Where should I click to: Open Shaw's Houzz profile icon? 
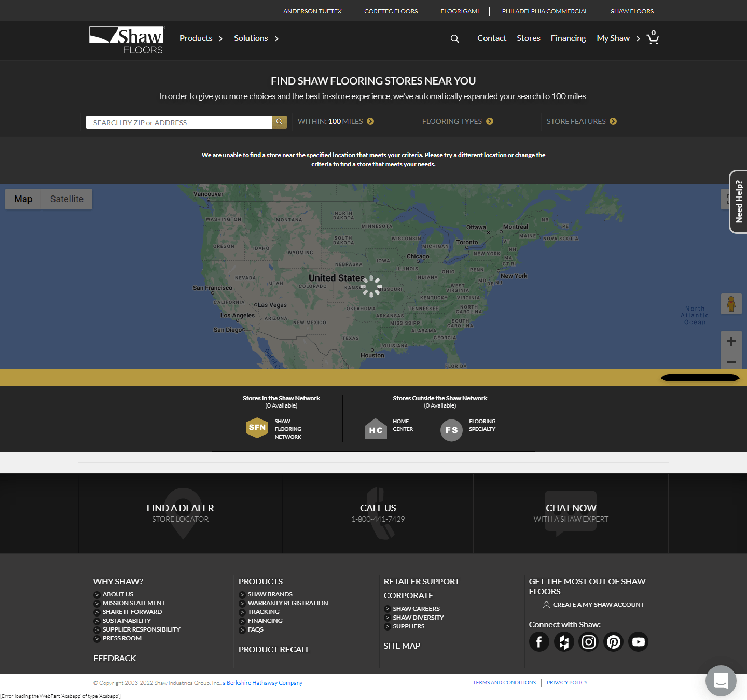click(564, 642)
